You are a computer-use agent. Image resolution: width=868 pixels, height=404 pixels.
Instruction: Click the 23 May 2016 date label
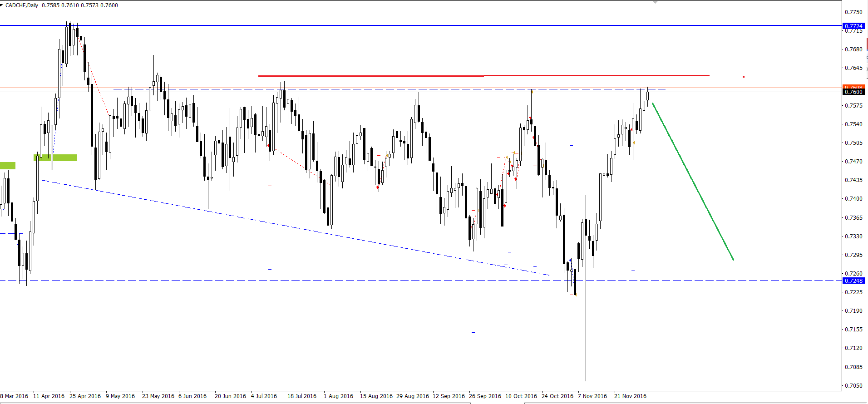(x=158, y=396)
